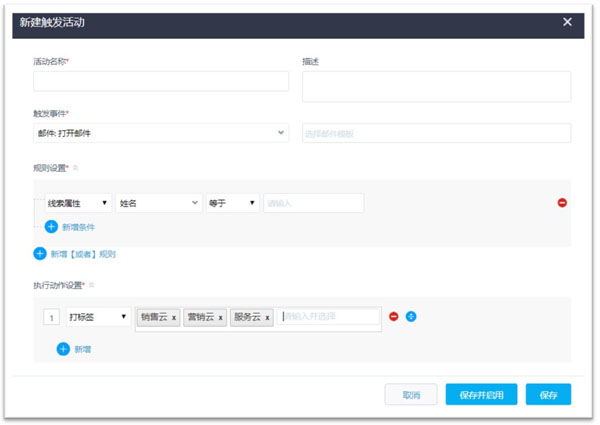Click the 新增条件 plus icon
This screenshot has width=600, height=425.
coord(52,227)
